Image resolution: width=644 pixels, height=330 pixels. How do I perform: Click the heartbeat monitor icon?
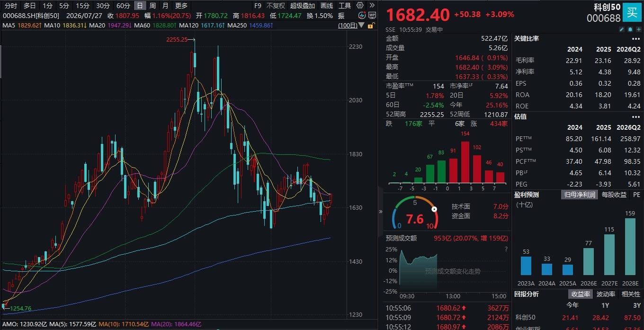point(362,15)
